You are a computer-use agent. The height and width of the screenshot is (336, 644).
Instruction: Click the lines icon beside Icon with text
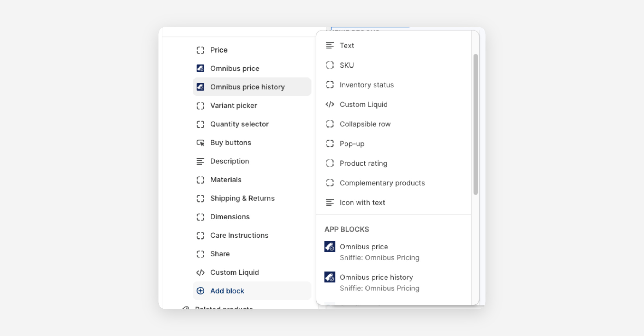(330, 203)
